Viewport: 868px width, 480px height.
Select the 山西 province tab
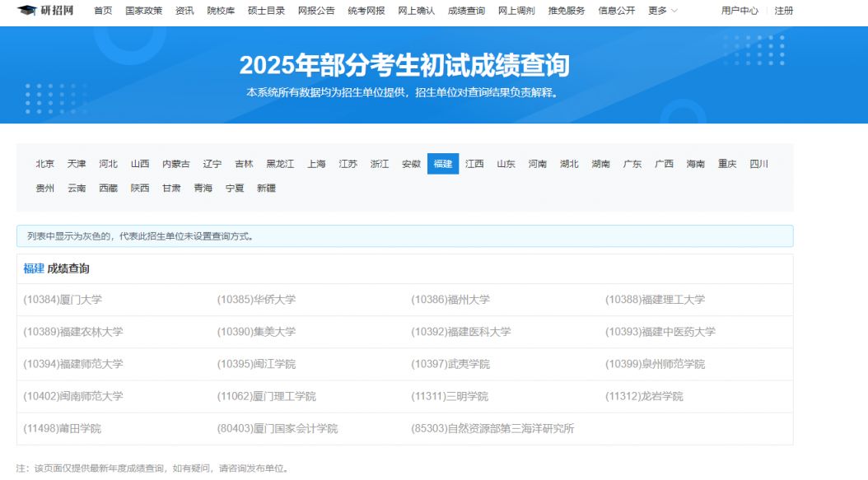pyautogui.click(x=139, y=164)
